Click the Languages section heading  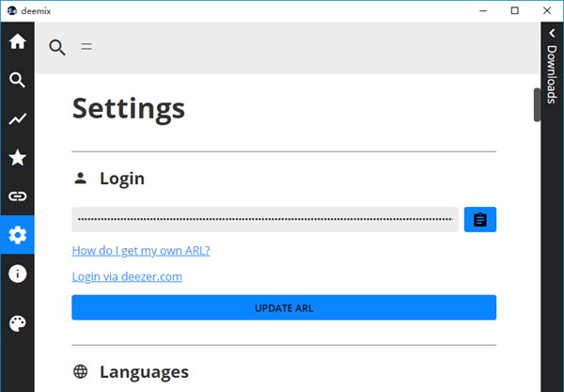coord(144,372)
